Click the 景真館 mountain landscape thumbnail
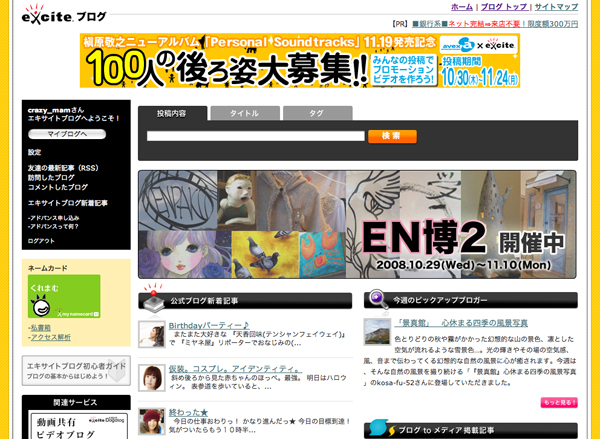 click(x=377, y=331)
